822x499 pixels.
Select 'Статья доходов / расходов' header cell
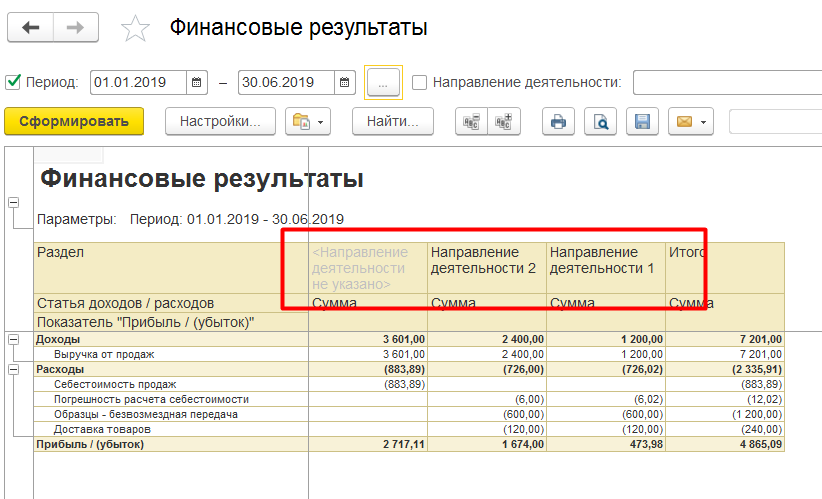coord(171,303)
